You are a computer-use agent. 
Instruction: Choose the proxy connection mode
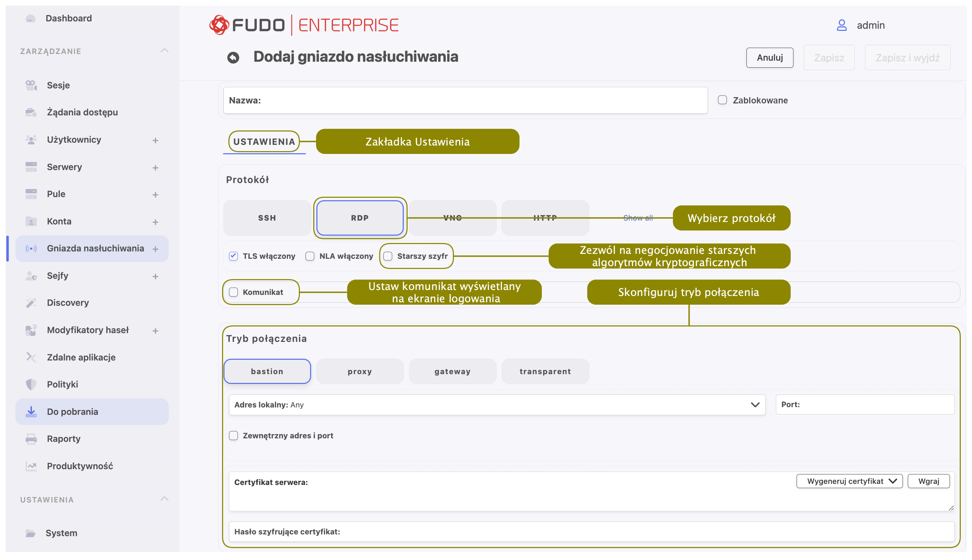(360, 371)
